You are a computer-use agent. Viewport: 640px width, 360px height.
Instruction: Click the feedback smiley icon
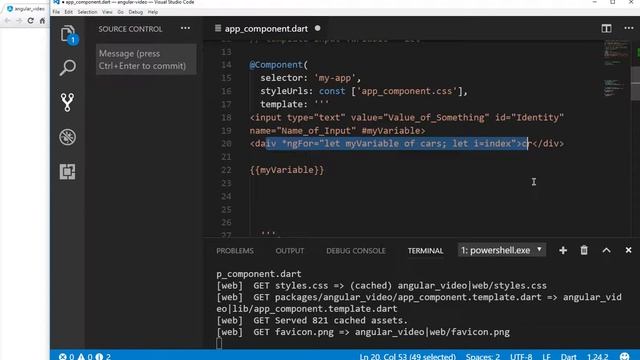[624, 356]
